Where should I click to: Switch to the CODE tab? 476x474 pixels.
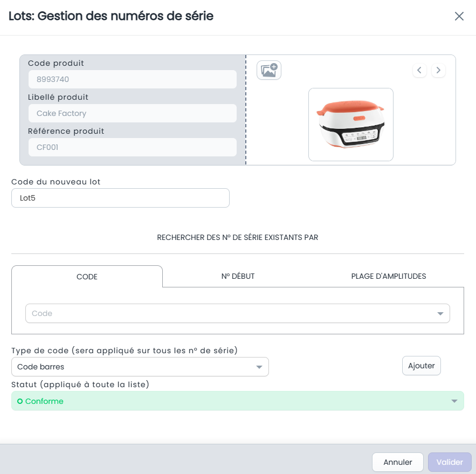point(87,277)
